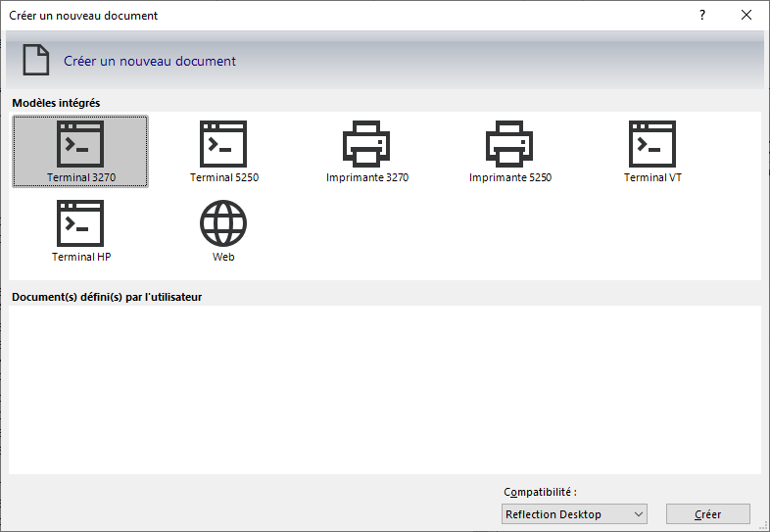Select the Terminal 3270 template icon
This screenshot has height=532, width=770.
[x=80, y=144]
